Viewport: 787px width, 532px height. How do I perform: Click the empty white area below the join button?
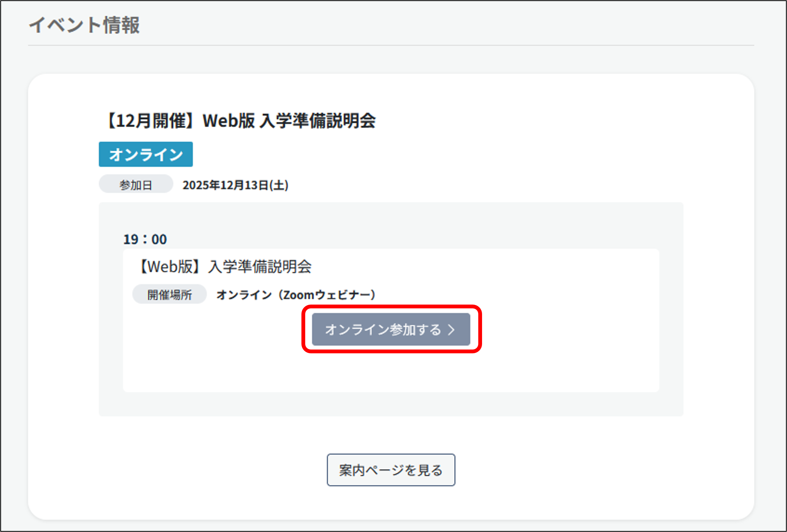pos(391,373)
